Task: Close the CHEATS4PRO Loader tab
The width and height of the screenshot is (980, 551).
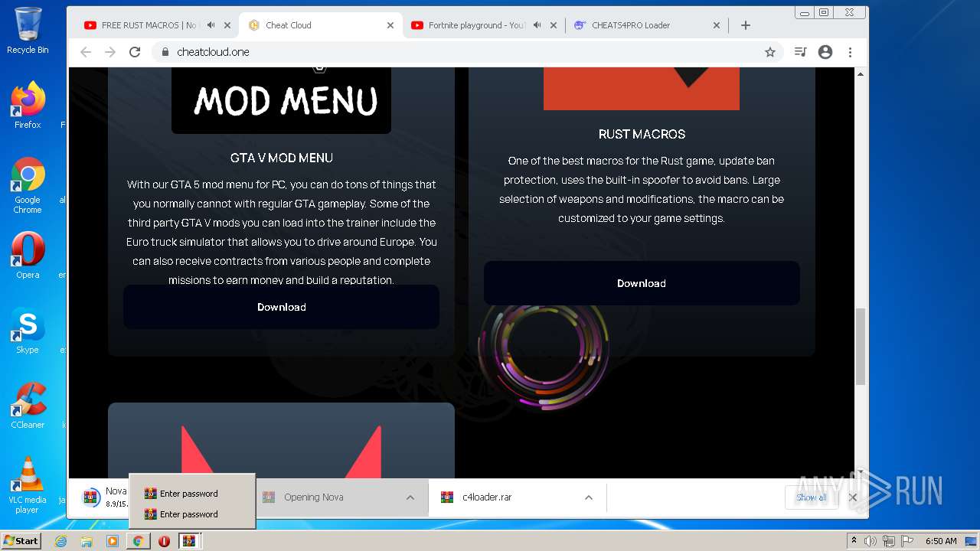Action: point(717,25)
